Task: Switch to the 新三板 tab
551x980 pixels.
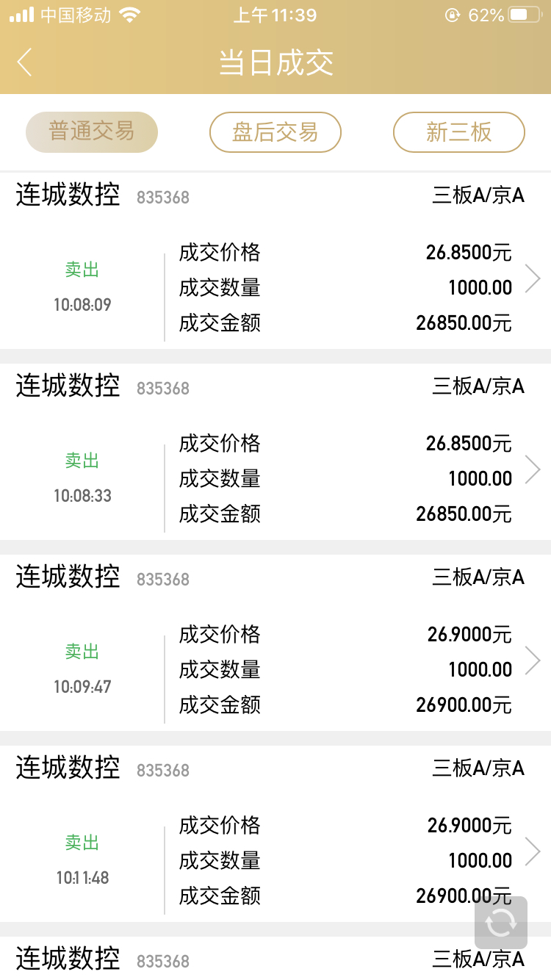Action: coord(459,132)
